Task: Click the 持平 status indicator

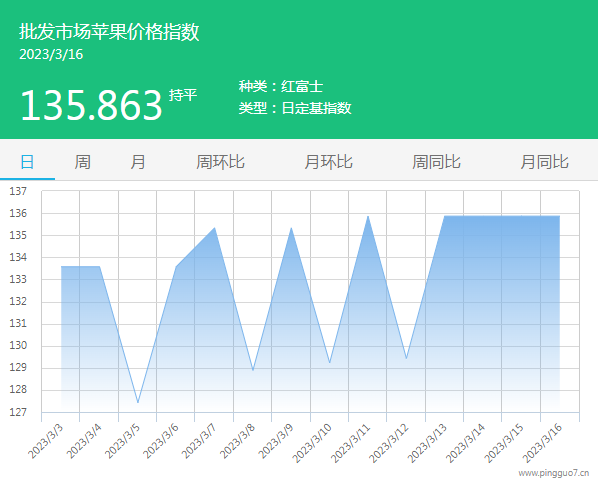Action: (x=183, y=95)
